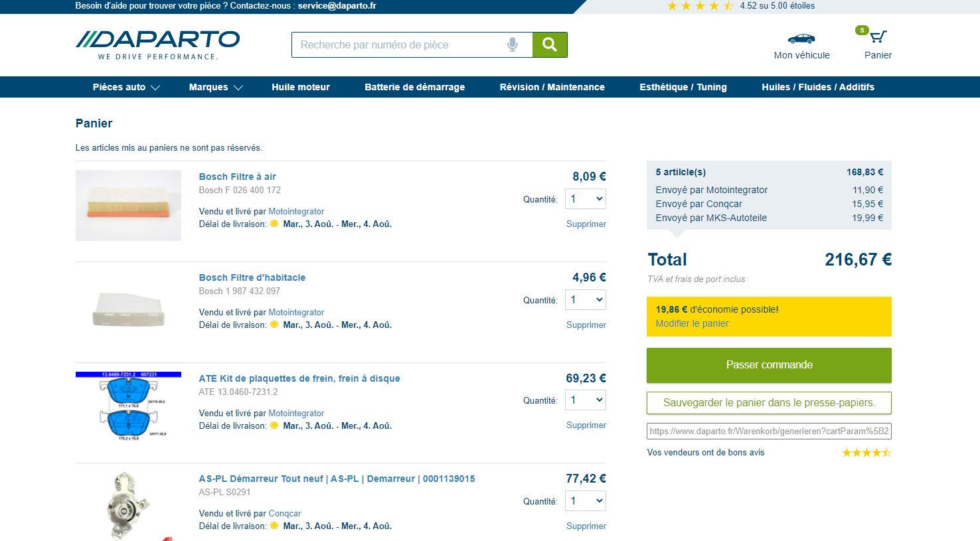The width and height of the screenshot is (980, 541).
Task: Open quantity dropdown for Bosch Filtre d'habitacle
Action: click(586, 300)
